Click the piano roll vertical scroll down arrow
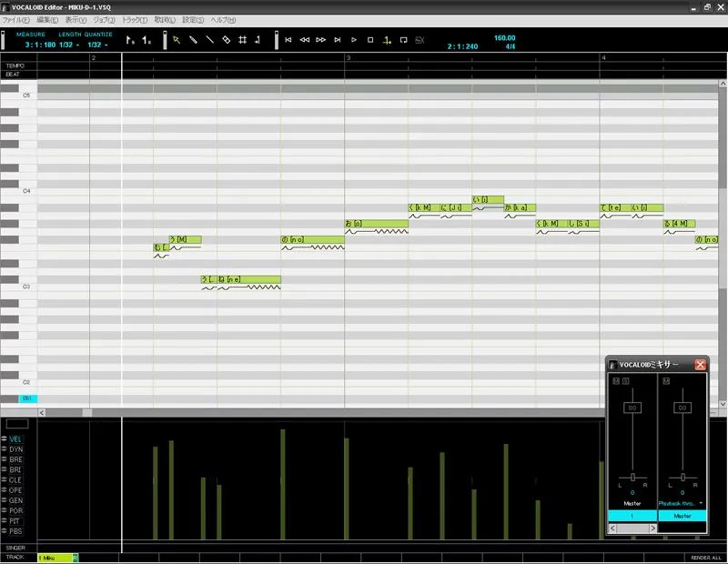Screen dimensions: 728x564 click(723, 404)
